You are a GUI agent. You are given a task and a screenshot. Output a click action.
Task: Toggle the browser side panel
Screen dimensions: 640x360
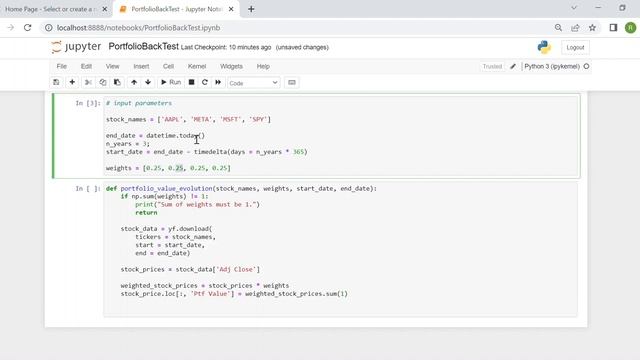[x=613, y=28]
